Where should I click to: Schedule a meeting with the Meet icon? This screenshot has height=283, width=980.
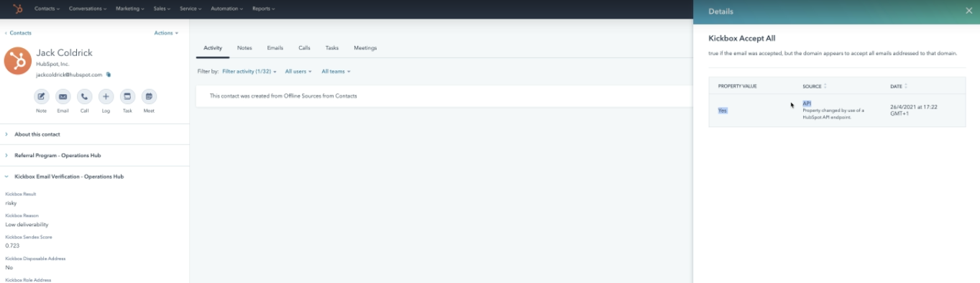(x=149, y=96)
